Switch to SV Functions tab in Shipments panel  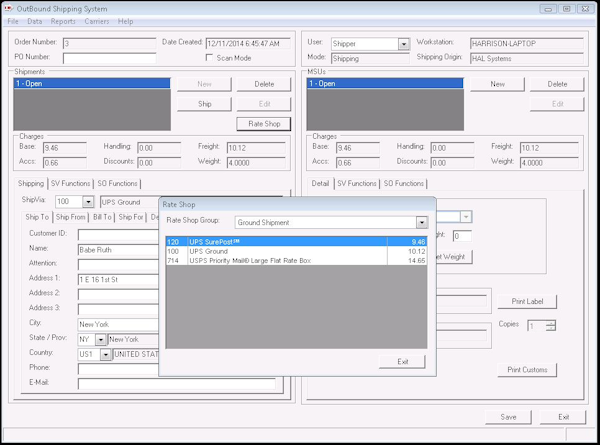tap(70, 184)
